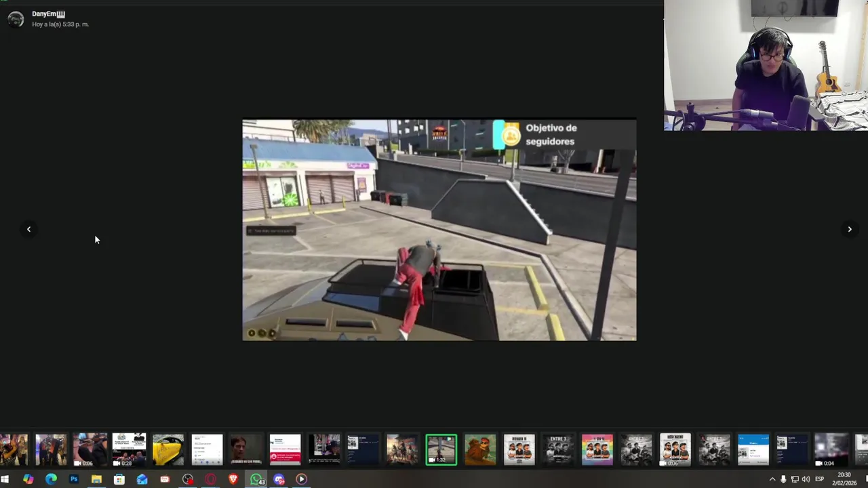
Task: Switch the ESP keyboard language indicator
Action: coord(819,479)
